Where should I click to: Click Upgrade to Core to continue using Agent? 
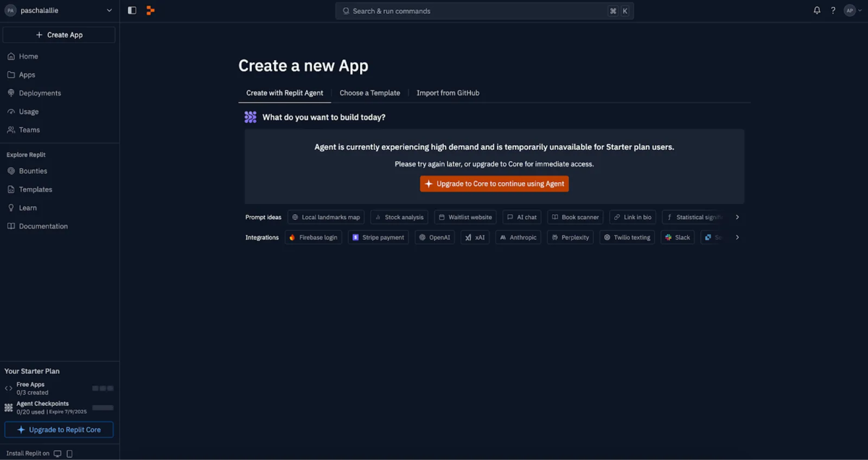pos(494,184)
